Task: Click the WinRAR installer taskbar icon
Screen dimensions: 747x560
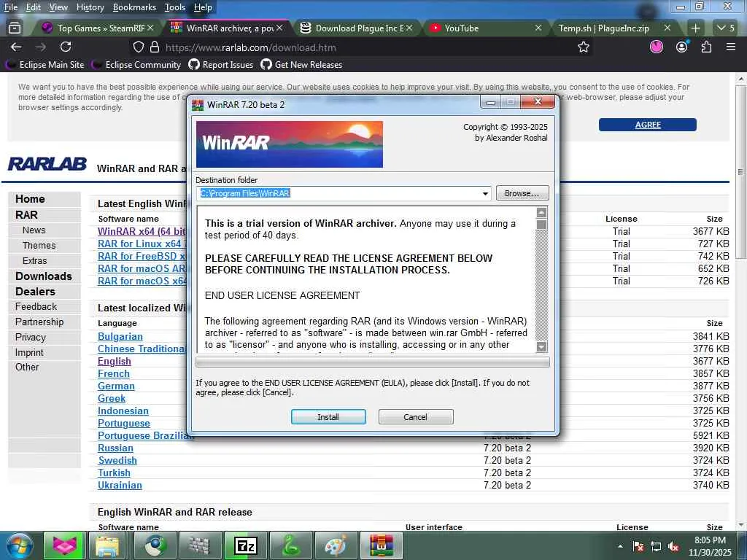Action: [382, 545]
